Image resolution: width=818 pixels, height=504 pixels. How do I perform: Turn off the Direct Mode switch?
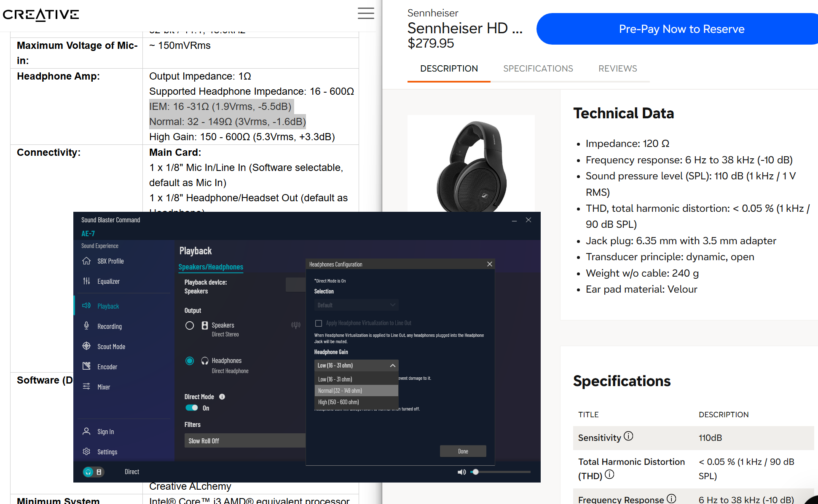pyautogui.click(x=192, y=408)
